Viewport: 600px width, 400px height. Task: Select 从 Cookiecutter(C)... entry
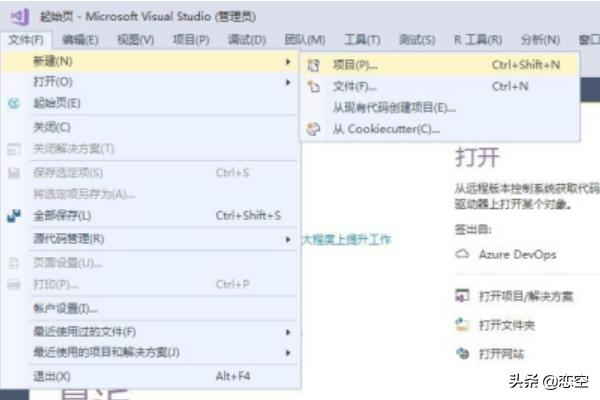pyautogui.click(x=440, y=129)
